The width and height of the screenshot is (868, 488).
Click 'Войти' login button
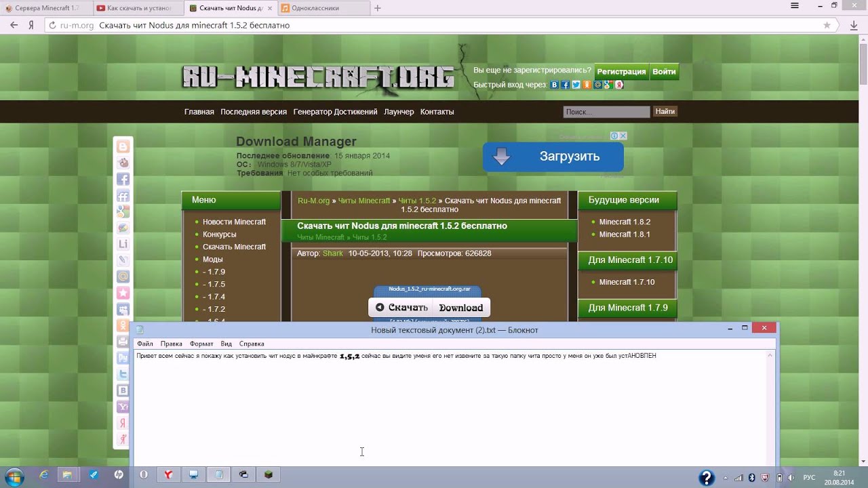[664, 72]
